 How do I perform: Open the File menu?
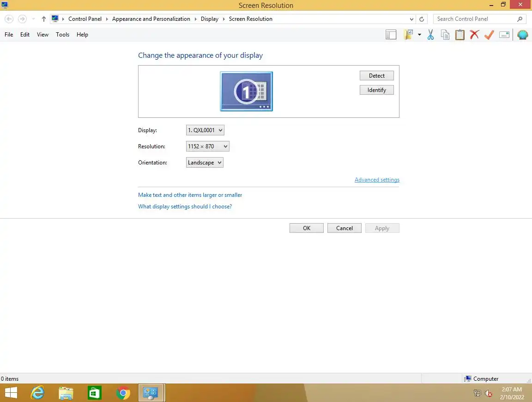pos(9,35)
